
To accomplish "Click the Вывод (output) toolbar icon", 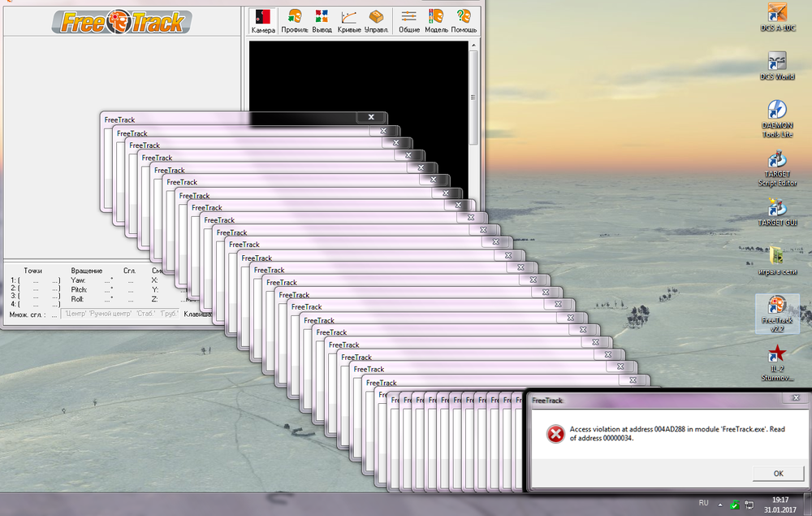I will point(322,18).
